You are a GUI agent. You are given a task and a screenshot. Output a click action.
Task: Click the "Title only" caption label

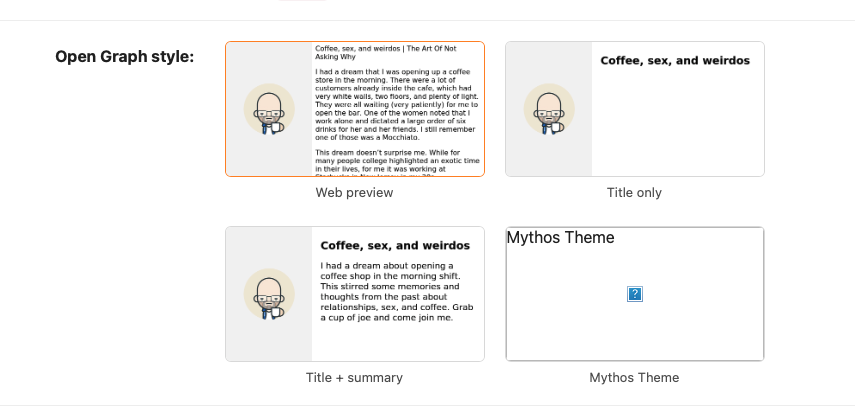634,192
